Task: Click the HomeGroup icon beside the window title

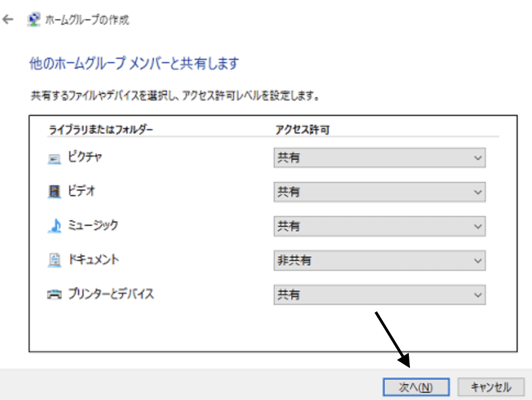Action: click(34, 20)
